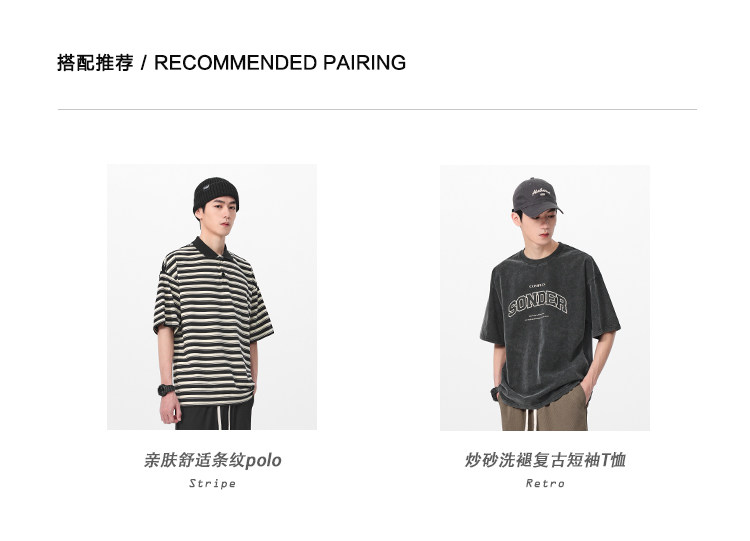Click the 搭配推荐 heading text
Image resolution: width=750 pixels, height=541 pixels.
[x=95, y=63]
